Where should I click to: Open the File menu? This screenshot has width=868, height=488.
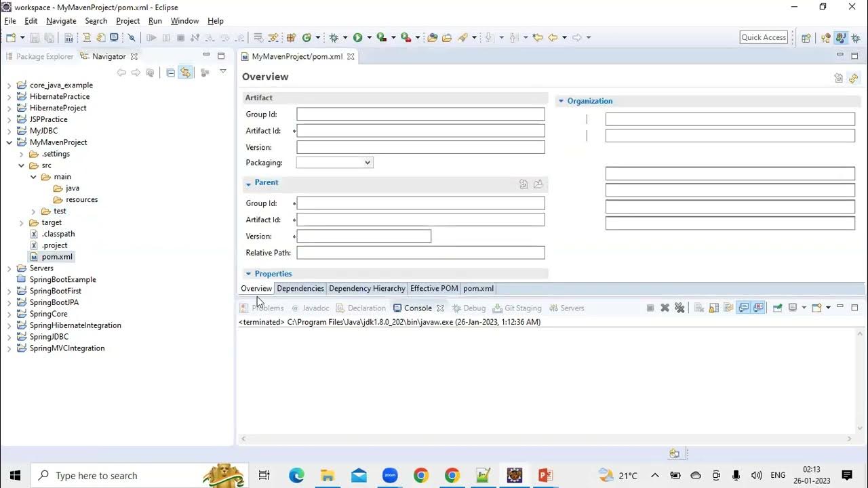coord(10,21)
